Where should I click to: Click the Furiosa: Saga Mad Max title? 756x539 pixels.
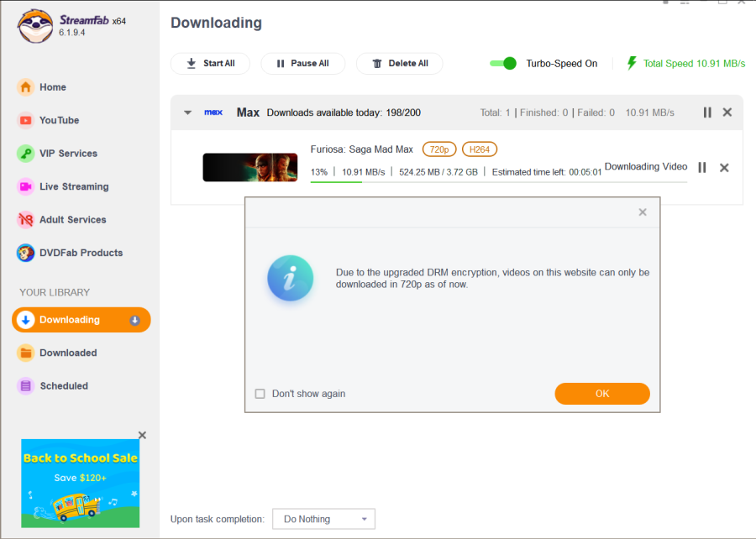coord(361,149)
